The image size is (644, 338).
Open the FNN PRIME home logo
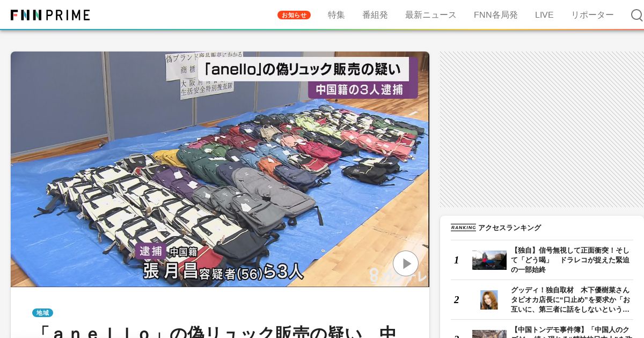(50, 15)
